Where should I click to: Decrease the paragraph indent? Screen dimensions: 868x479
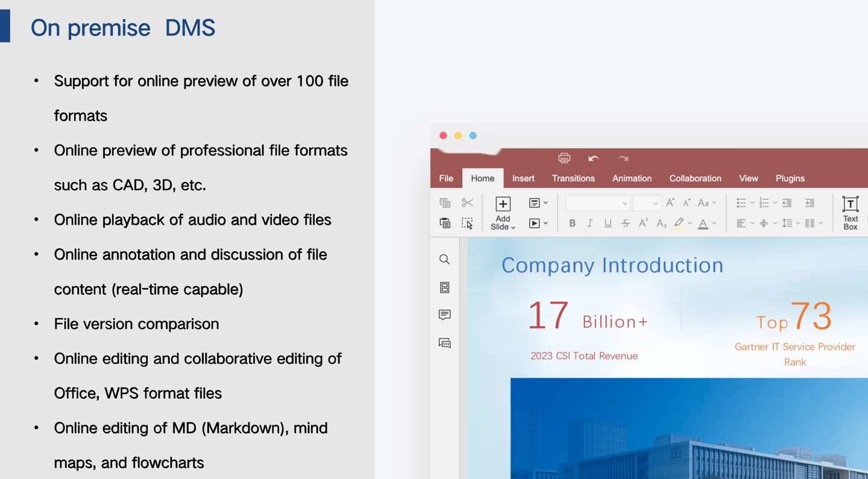787,203
